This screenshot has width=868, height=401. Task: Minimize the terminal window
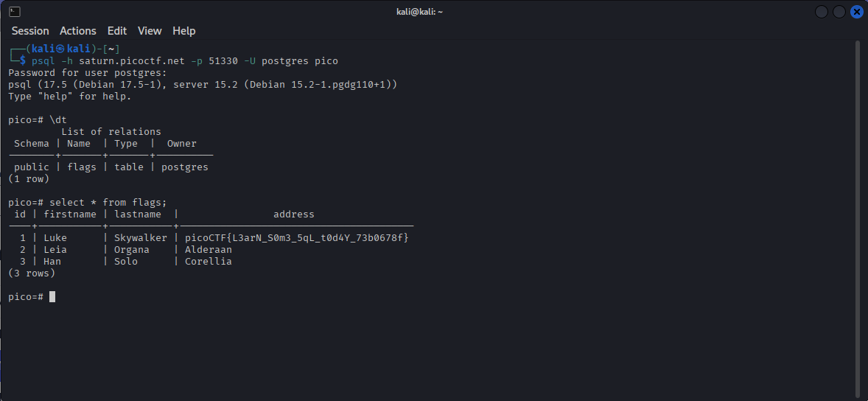[x=822, y=12]
